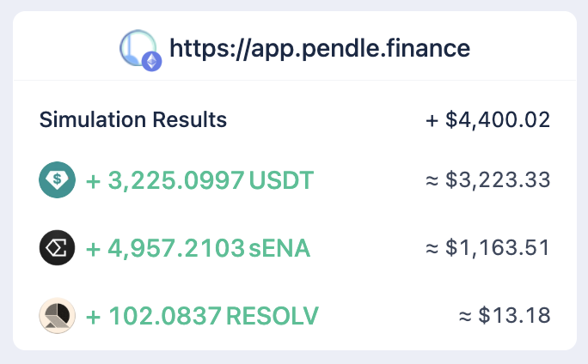Click the Ethereum network badge

point(152,61)
